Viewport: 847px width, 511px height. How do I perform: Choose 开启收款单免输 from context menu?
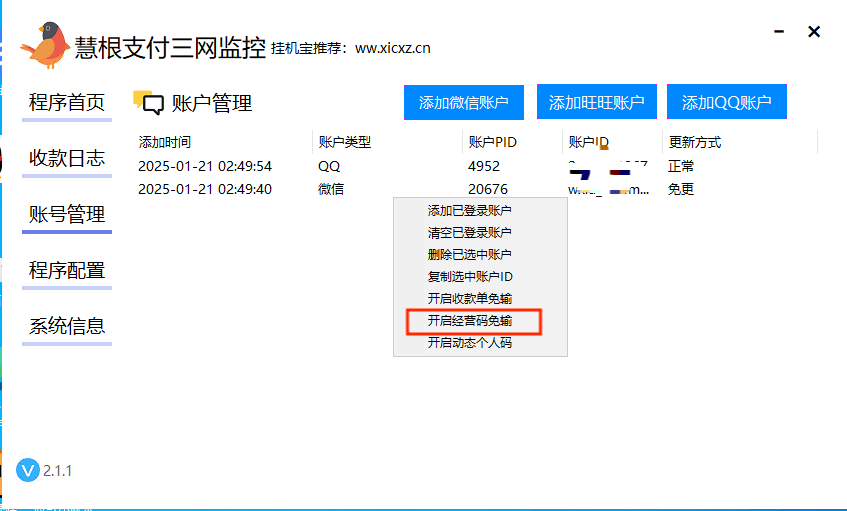pos(480,299)
